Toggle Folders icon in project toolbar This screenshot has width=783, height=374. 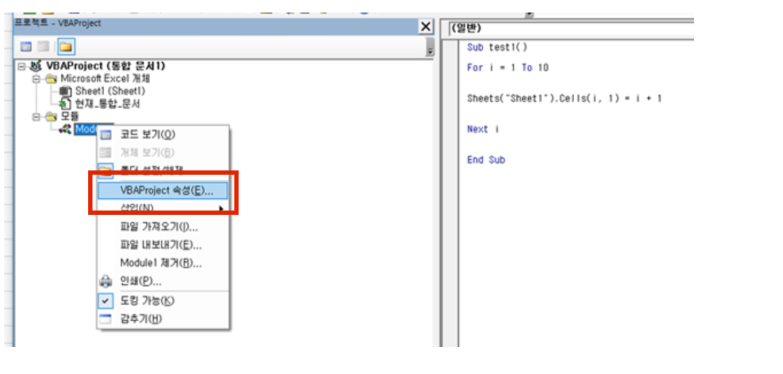[66, 47]
